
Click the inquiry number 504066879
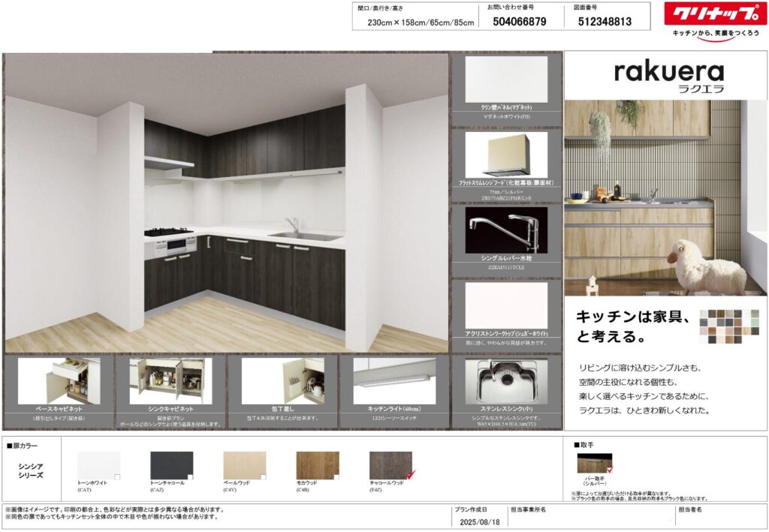point(520,22)
